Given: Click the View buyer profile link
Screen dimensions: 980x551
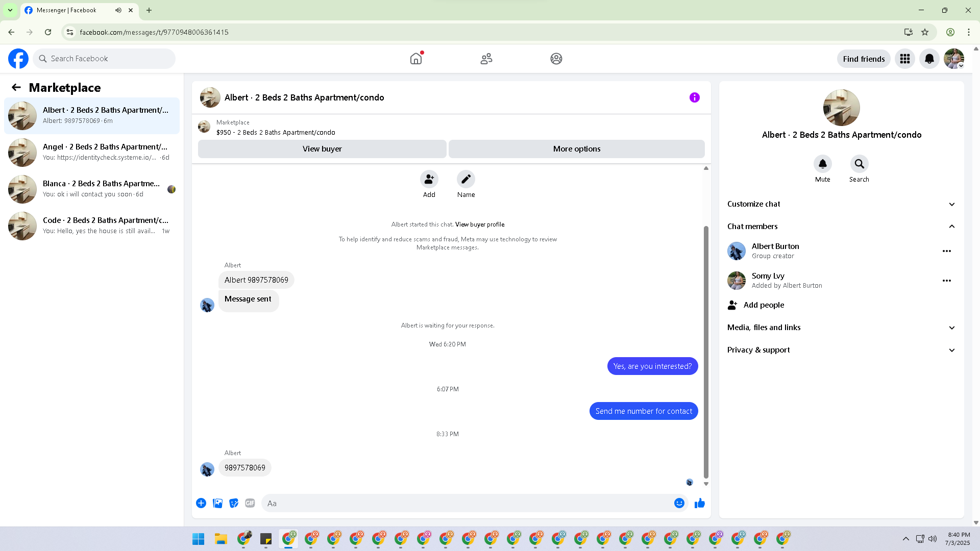Looking at the screenshot, I should point(479,224).
